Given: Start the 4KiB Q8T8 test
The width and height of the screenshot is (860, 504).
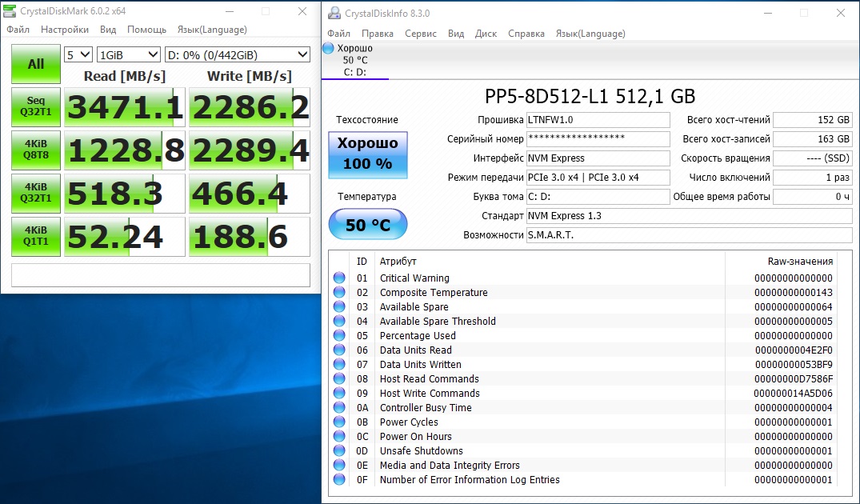Looking at the screenshot, I should click(x=36, y=150).
